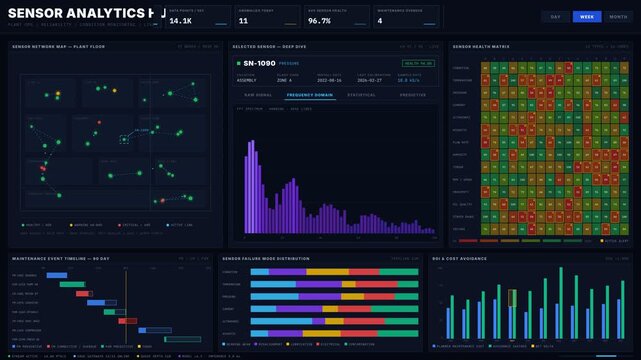641x360 pixels.
Task: Click the install date 2022-08-16
Action: 329,80
